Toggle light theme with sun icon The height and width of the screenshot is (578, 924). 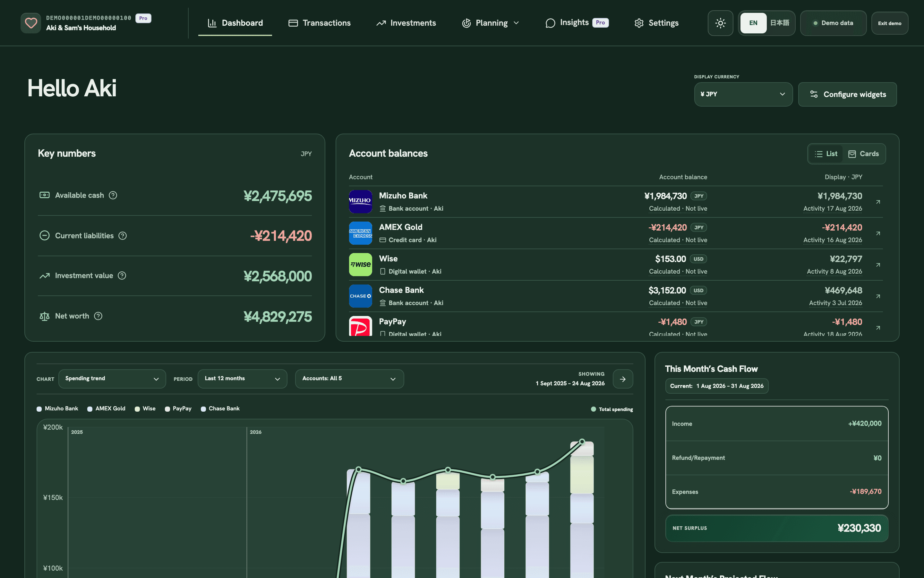(720, 23)
